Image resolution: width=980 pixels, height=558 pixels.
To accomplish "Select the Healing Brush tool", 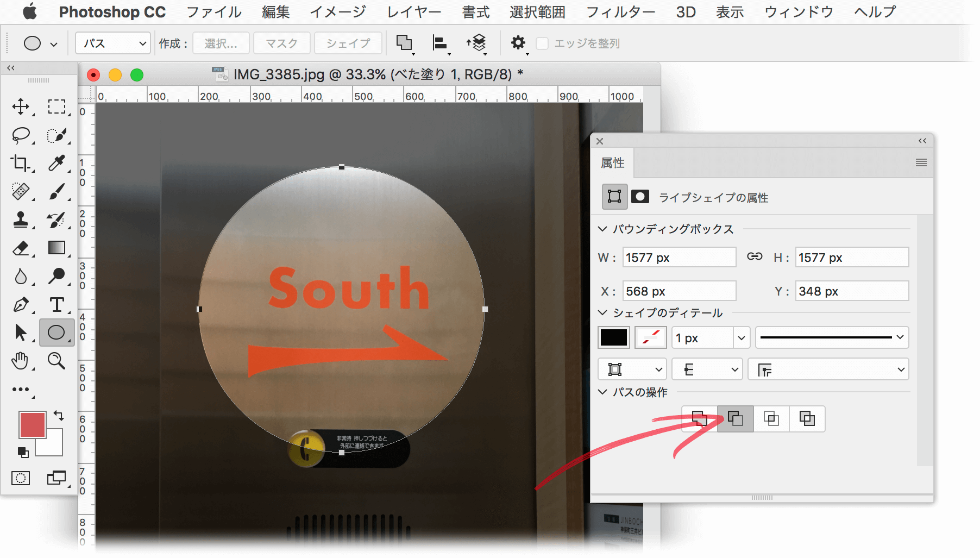I will (x=21, y=191).
